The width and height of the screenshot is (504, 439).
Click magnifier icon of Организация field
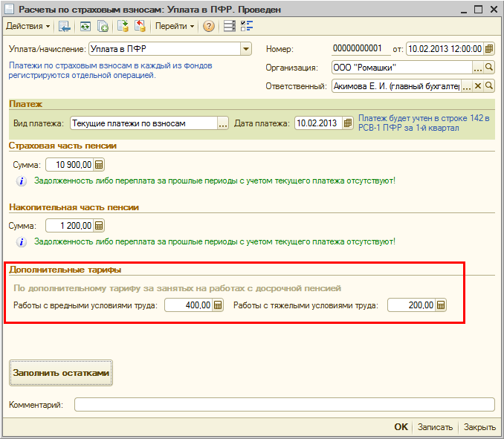point(489,68)
